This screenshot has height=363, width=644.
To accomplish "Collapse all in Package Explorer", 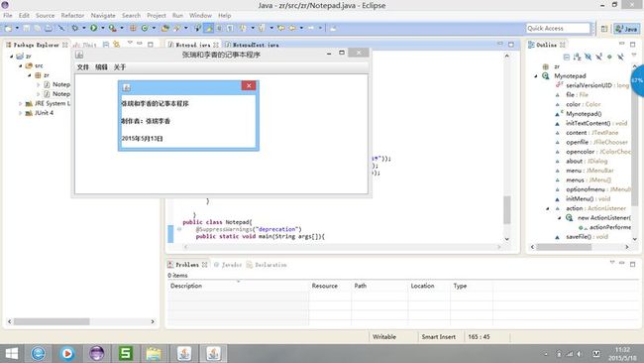I will 106,45.
